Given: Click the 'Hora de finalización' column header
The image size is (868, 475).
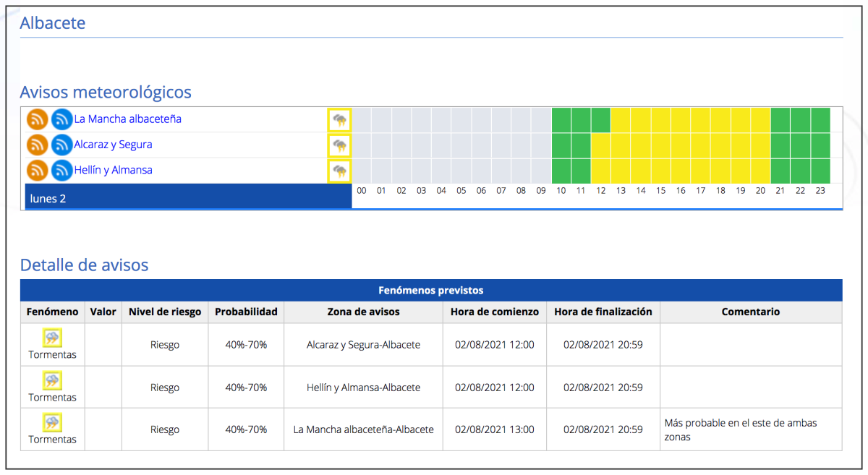Looking at the screenshot, I should 603,312.
